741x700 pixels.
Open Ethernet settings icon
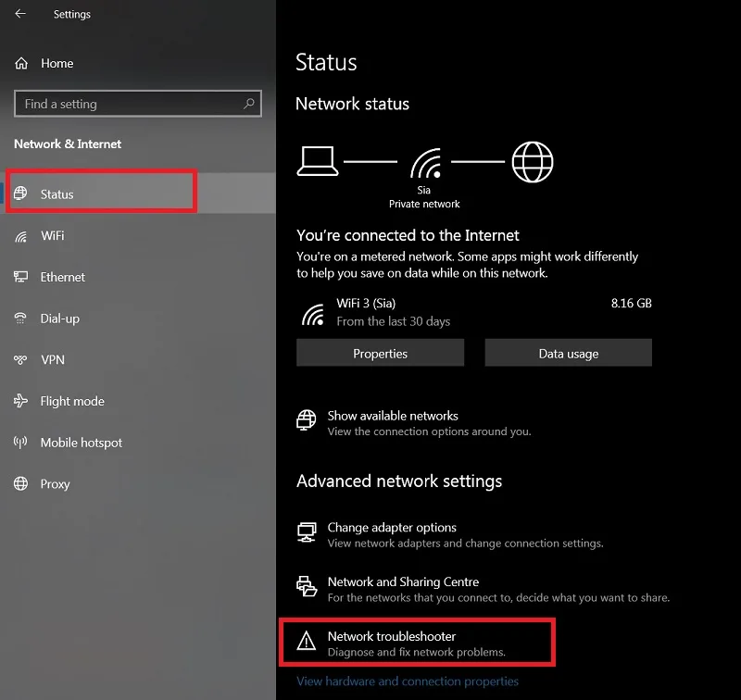coord(20,277)
